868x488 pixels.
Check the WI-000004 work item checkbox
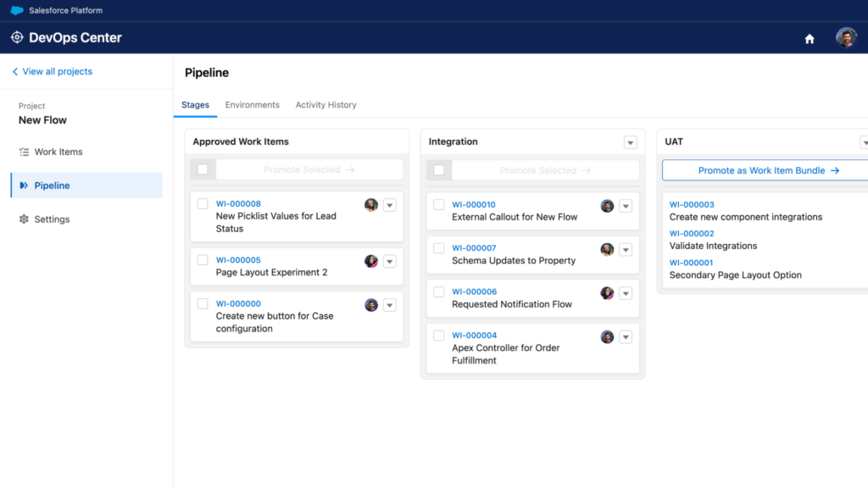point(439,335)
